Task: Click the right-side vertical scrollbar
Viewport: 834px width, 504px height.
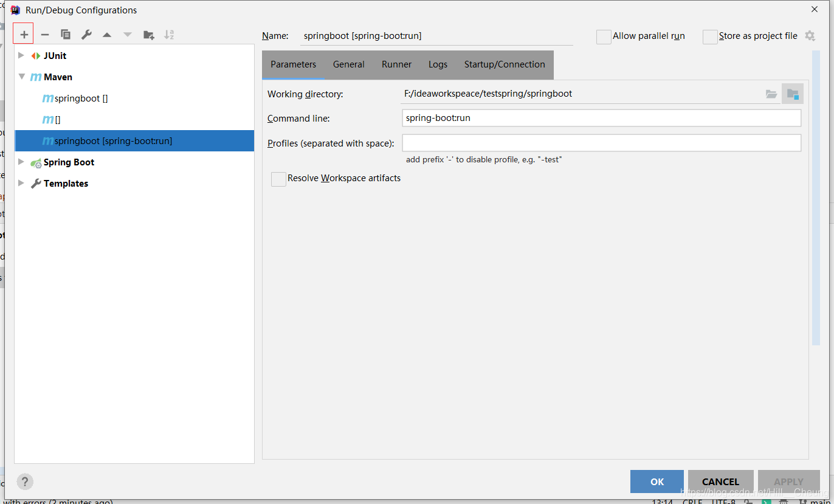Action: 816,198
